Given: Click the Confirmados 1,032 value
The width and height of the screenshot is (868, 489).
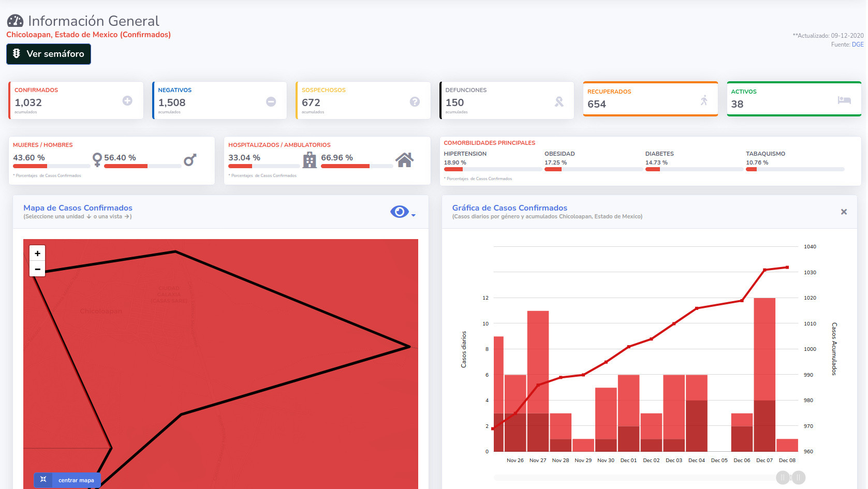Looking at the screenshot, I should (x=28, y=102).
